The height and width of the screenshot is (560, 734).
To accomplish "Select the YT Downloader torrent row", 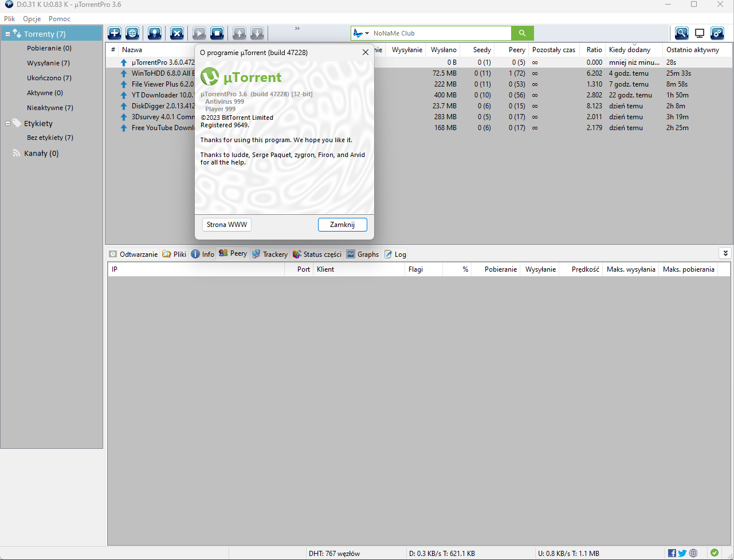I will 419,95.
